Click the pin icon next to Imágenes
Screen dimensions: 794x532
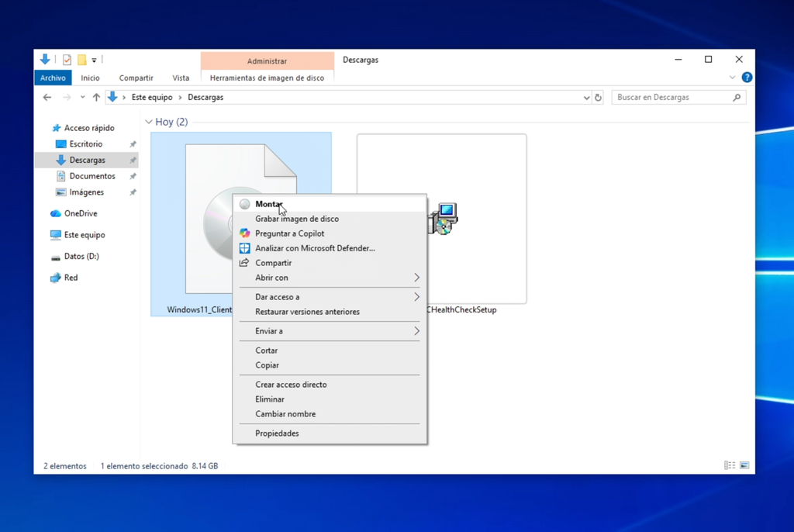click(133, 192)
